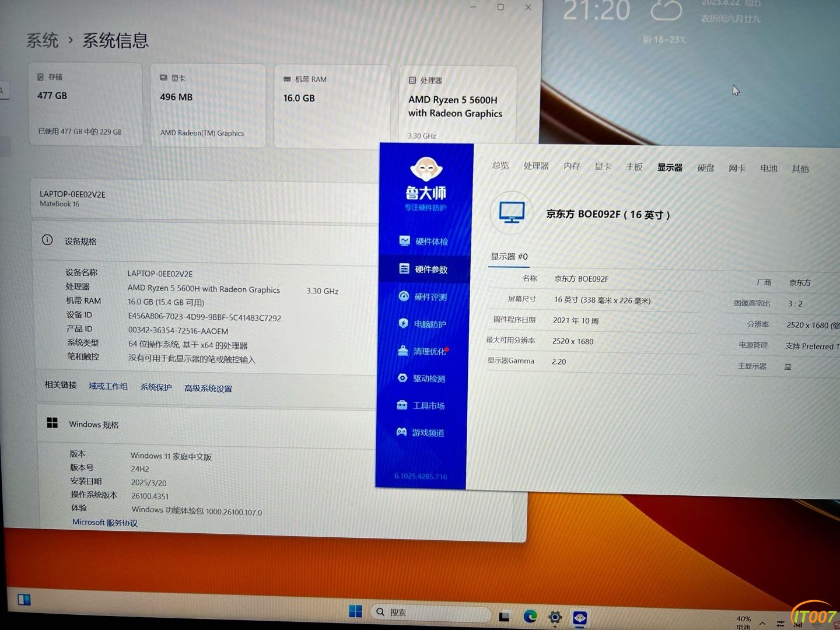The width and height of the screenshot is (840, 630).
Task: Click 40% battery indicator in tray
Action: [x=743, y=622]
